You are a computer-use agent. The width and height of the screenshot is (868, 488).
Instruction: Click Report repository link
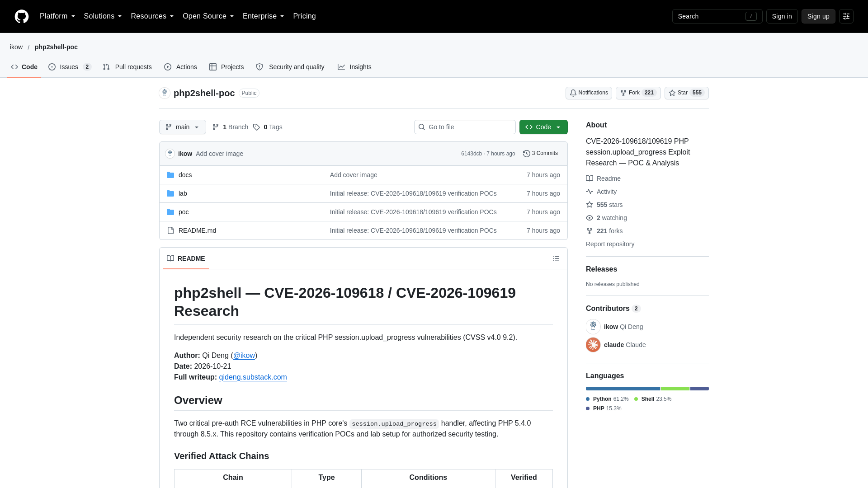click(x=610, y=244)
